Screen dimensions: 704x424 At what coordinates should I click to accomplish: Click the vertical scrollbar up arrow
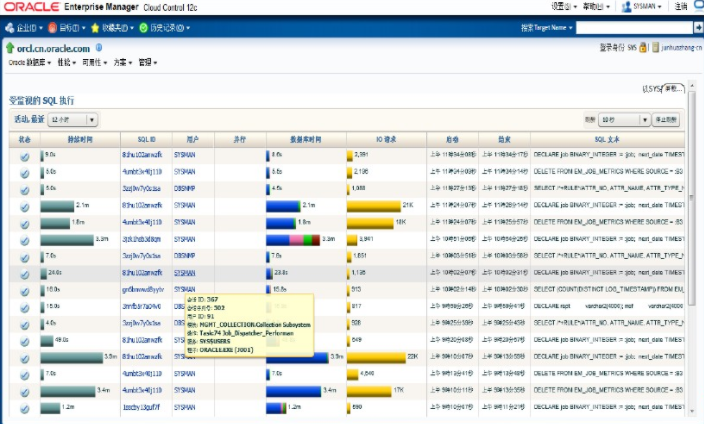point(692,85)
